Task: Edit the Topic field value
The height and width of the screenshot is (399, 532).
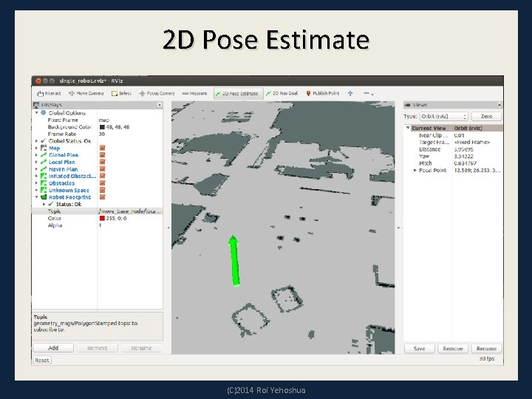Action: [x=130, y=211]
